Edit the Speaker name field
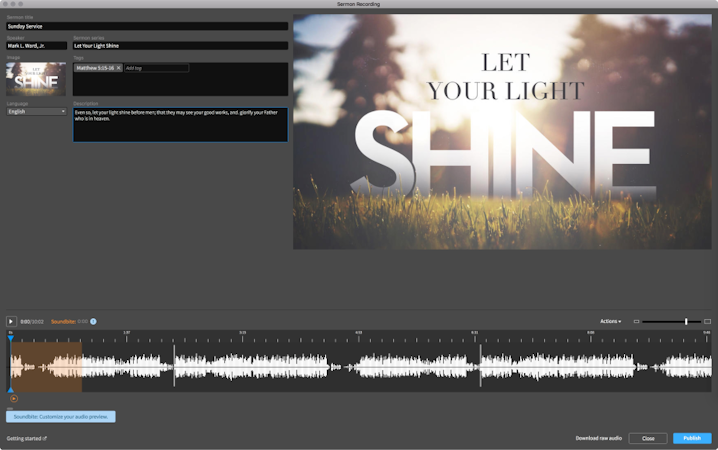Image resolution: width=718 pixels, height=450 pixels. tap(37, 46)
